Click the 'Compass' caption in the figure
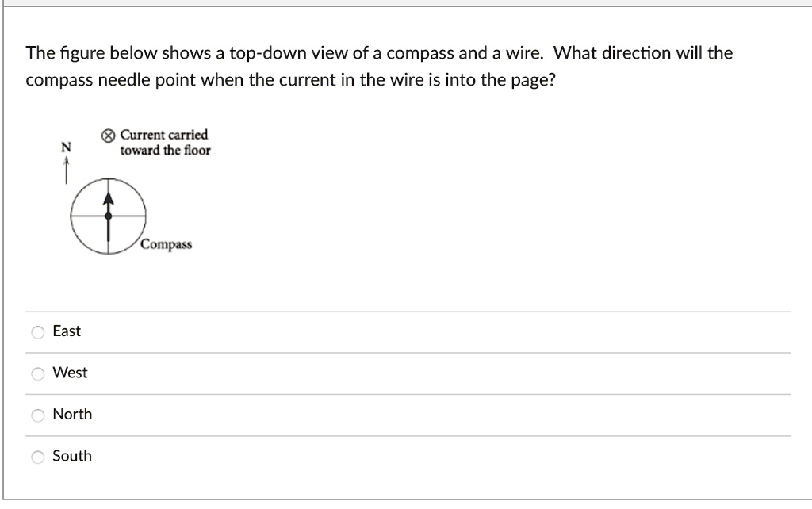 (165, 244)
